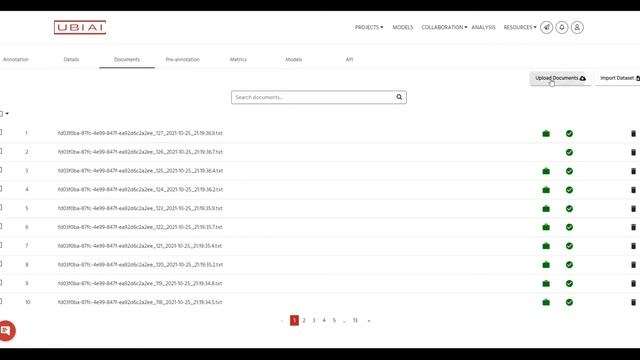The image size is (640, 360).
Task: Go to pagination page 3
Action: pos(314,320)
